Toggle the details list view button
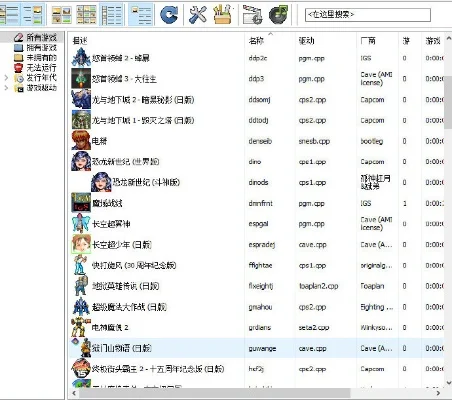 [112, 15]
